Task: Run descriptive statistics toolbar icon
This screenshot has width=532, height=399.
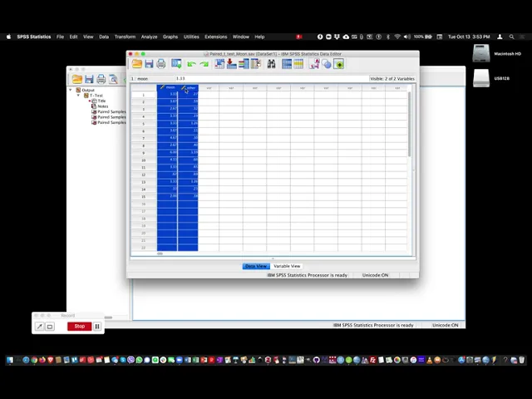Action: pyautogui.click(x=256, y=64)
